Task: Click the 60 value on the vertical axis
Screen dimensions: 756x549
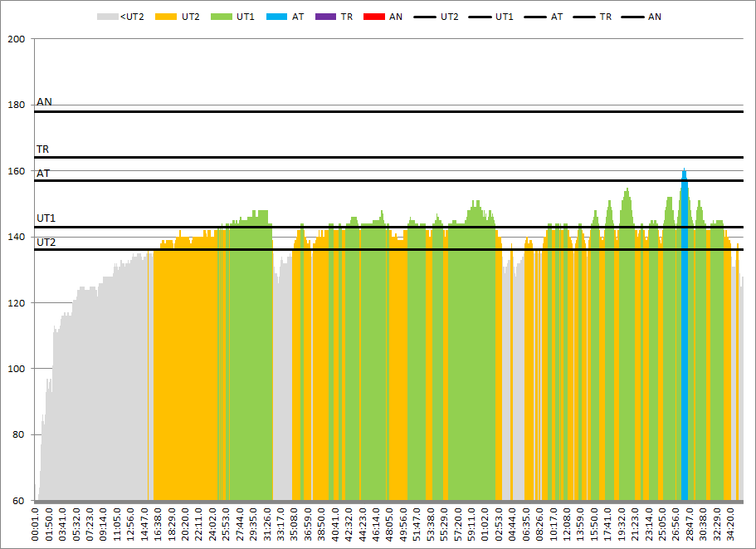Action: (x=19, y=501)
